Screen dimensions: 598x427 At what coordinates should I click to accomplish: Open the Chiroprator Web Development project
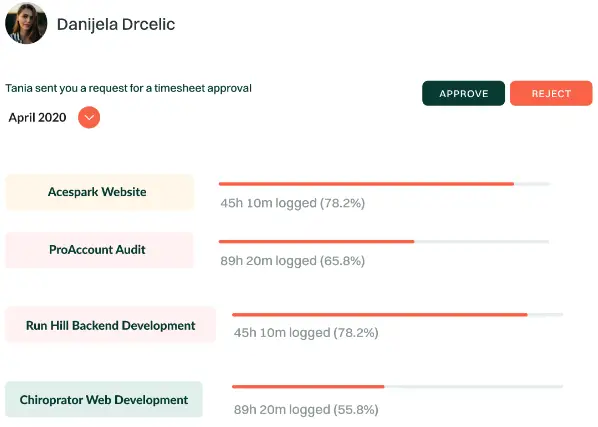(104, 399)
